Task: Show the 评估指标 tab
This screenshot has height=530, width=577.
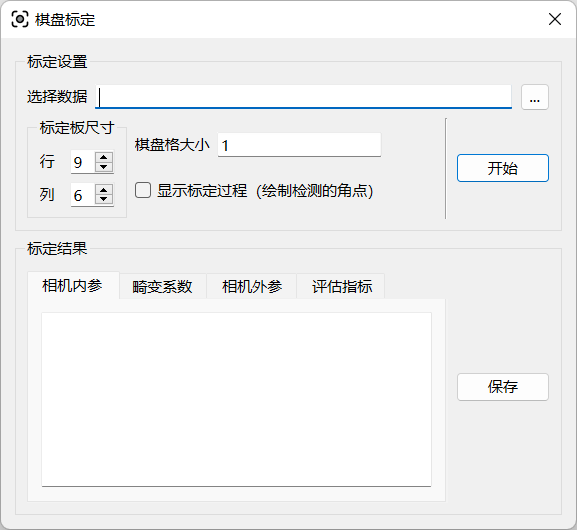Action: point(341,287)
